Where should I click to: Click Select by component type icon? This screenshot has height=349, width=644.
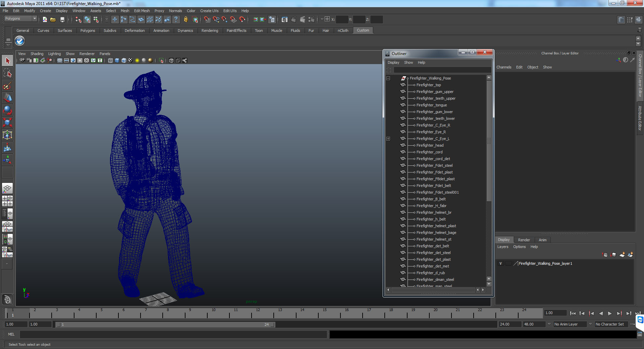coord(96,19)
